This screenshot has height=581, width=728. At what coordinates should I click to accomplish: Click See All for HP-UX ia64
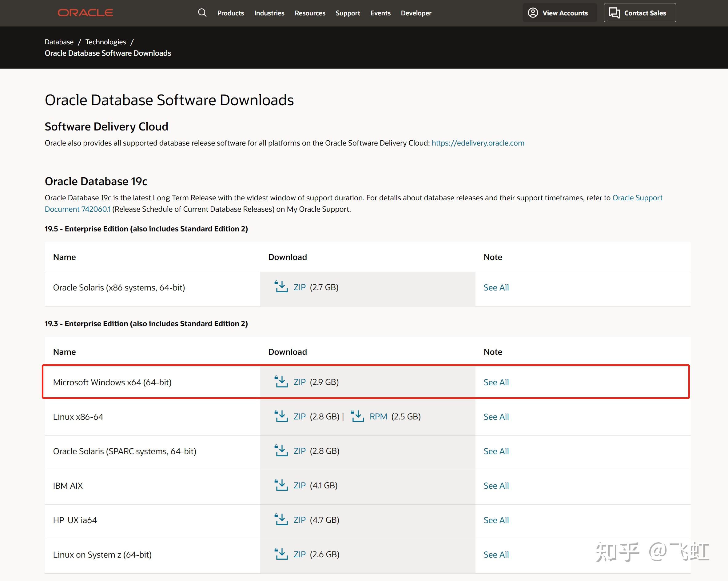point(496,520)
